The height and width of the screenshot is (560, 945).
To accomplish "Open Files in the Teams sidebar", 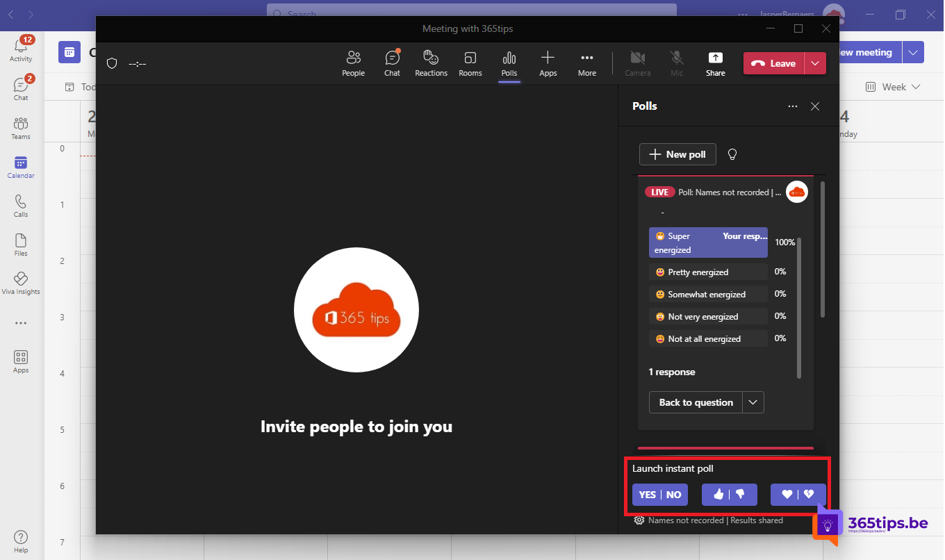I will click(21, 244).
